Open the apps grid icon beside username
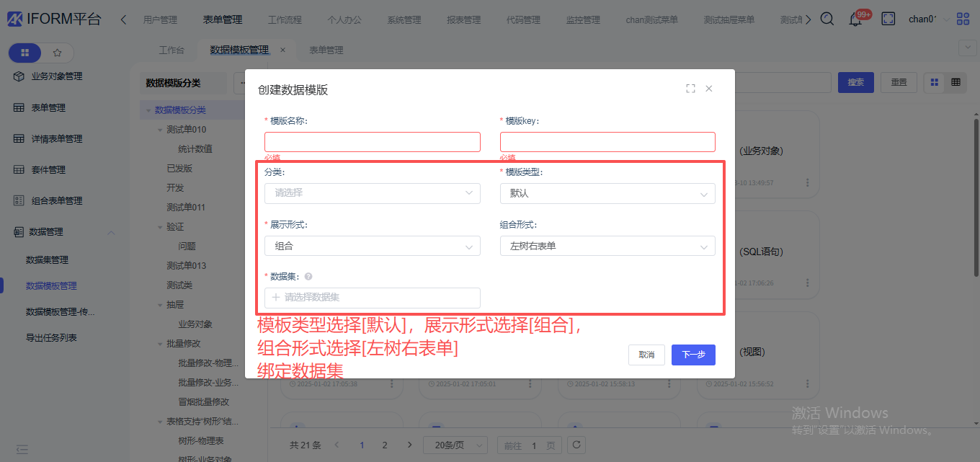Screen dimensions: 980x462 click(963, 19)
